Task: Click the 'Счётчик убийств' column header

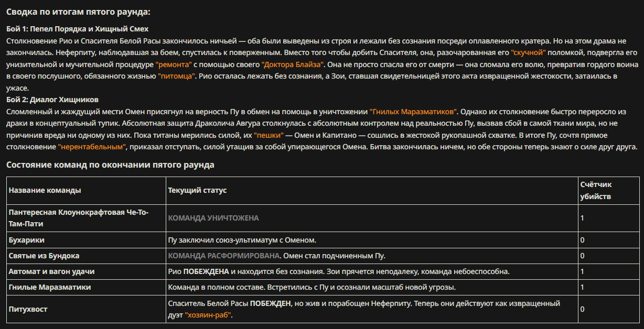Action: point(596,191)
